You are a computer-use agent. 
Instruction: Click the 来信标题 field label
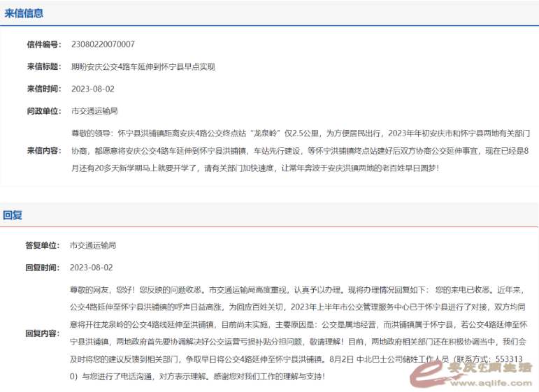(44, 67)
